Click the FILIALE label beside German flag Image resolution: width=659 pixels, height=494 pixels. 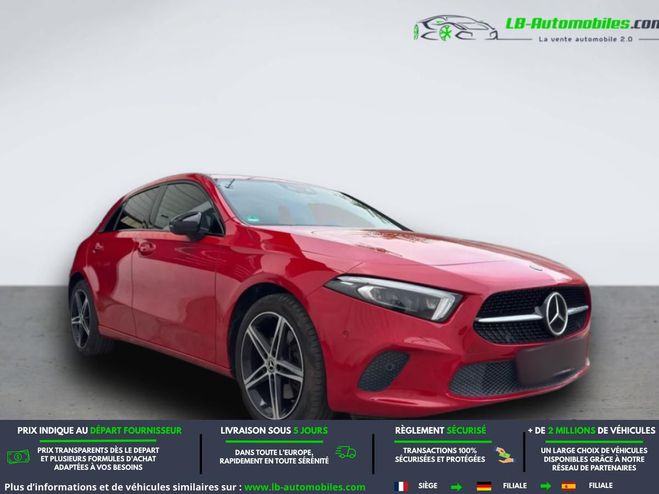pyautogui.click(x=514, y=486)
